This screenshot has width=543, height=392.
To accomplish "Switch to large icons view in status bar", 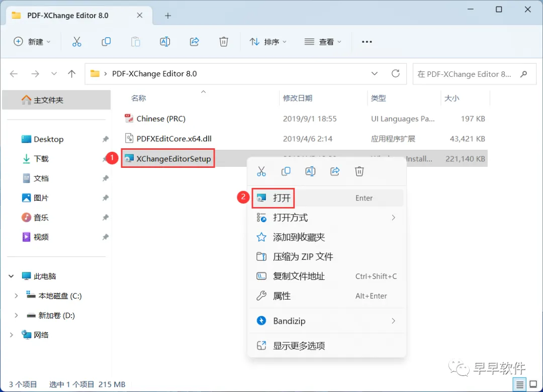I will pos(533,384).
